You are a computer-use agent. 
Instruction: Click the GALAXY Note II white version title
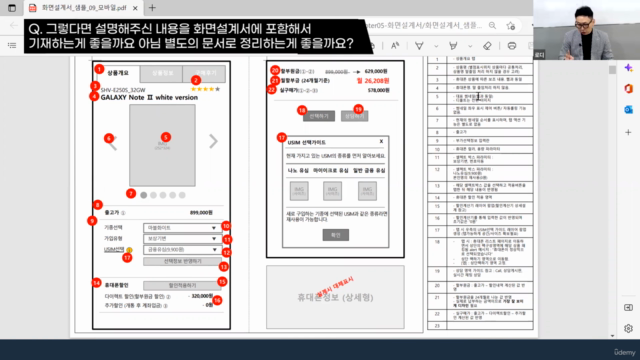(149, 98)
